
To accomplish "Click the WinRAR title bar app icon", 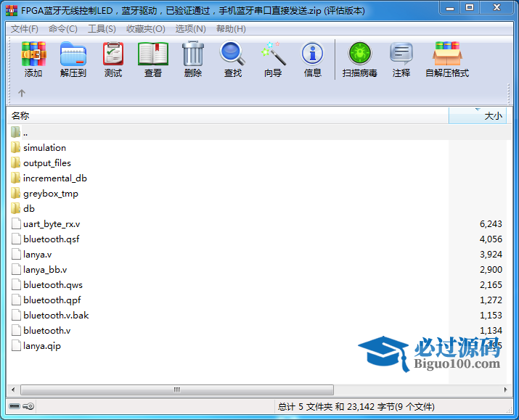I will pyautogui.click(x=12, y=11).
